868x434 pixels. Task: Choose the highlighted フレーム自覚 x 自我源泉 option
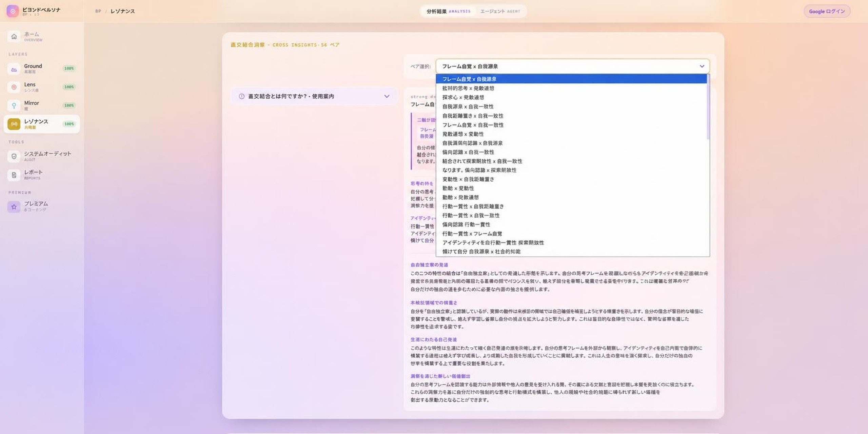(x=571, y=79)
